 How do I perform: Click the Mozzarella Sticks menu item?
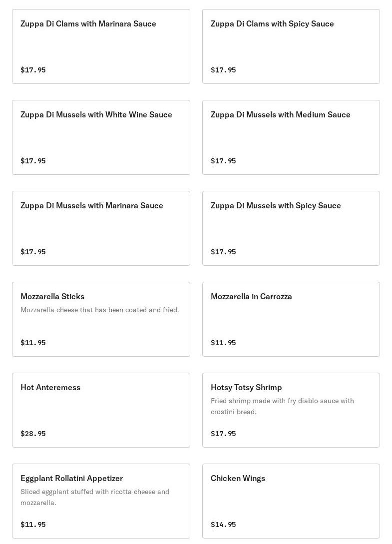pyautogui.click(x=52, y=296)
